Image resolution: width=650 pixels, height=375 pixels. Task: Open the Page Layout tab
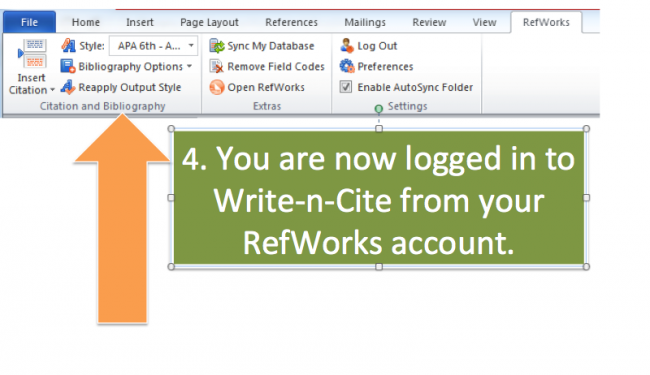coord(209,22)
